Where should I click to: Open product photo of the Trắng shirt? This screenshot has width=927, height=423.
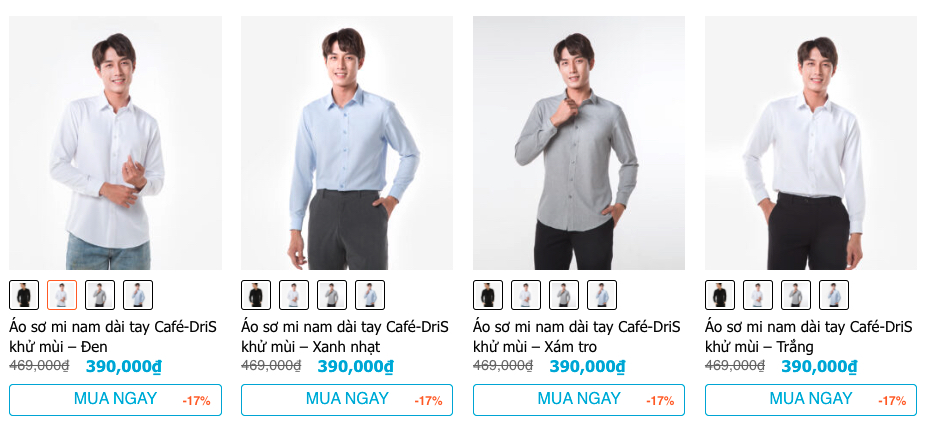click(x=811, y=143)
